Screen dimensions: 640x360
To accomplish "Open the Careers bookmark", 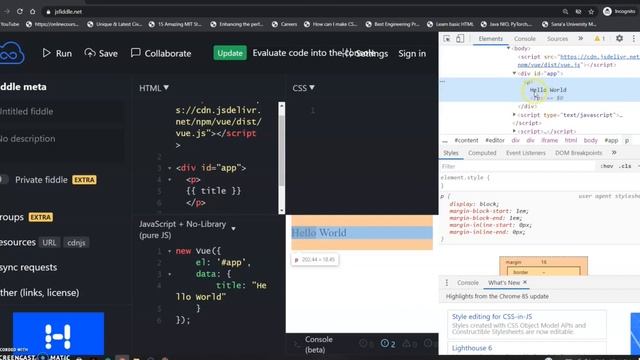I will pos(284,24).
